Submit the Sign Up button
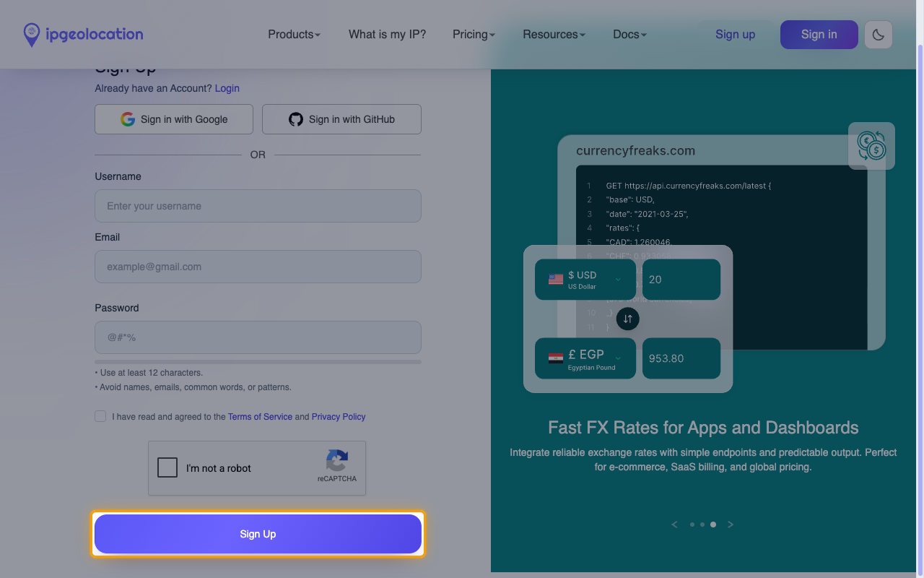 point(258,534)
